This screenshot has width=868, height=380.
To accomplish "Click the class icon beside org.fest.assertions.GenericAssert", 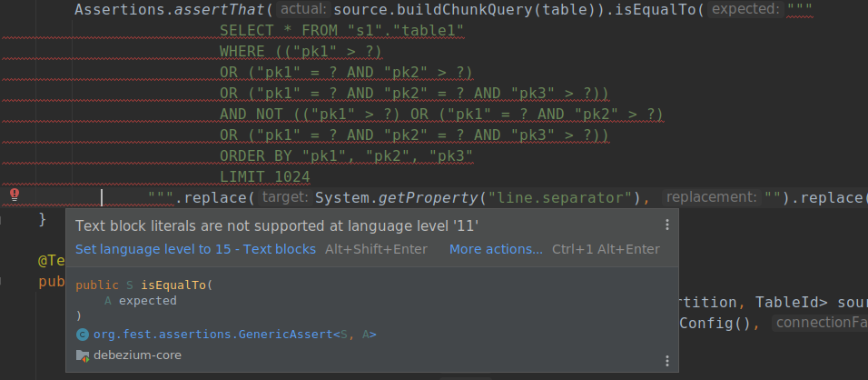I will pos(83,335).
